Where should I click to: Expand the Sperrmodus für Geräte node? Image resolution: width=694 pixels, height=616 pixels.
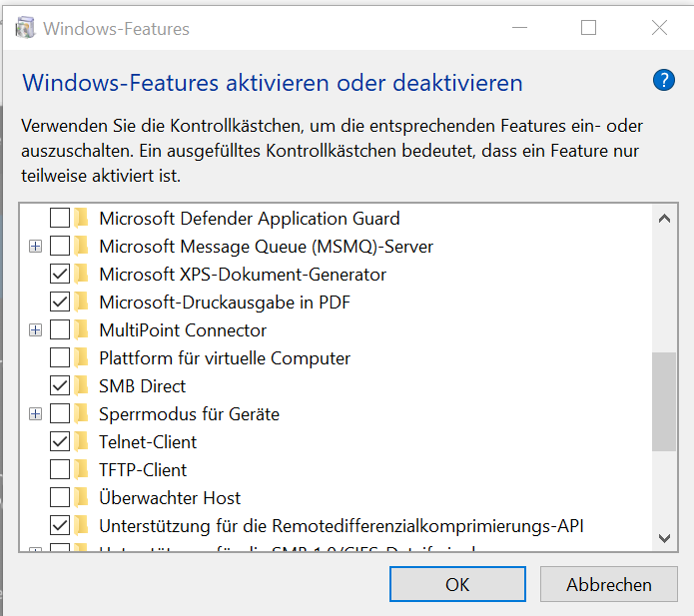pos(36,413)
